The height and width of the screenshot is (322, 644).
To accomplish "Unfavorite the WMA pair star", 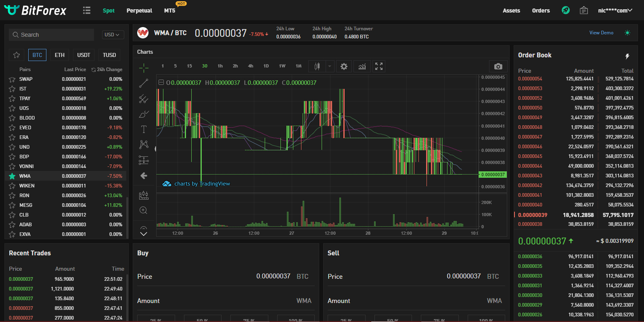I will coord(12,176).
